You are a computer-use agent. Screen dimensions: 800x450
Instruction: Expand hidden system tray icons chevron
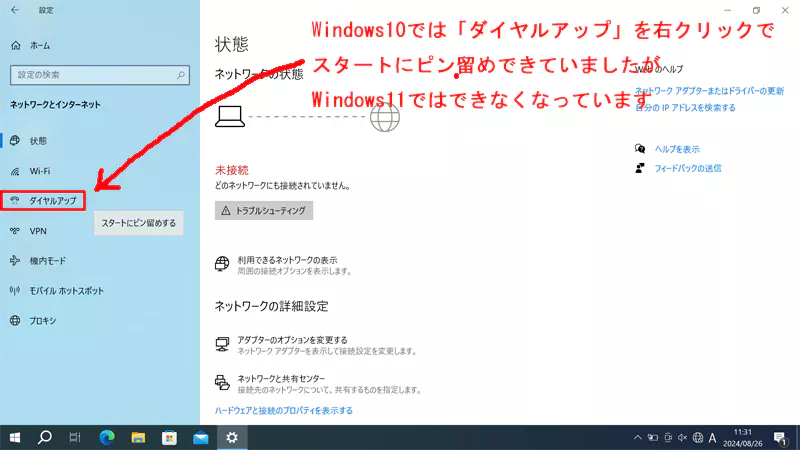[x=638, y=438]
